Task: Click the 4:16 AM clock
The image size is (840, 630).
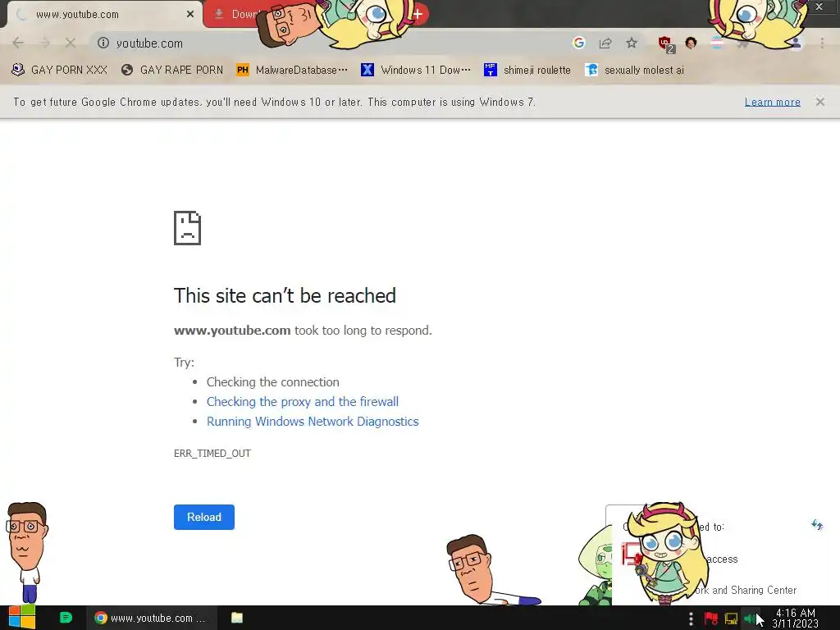Action: [795, 619]
